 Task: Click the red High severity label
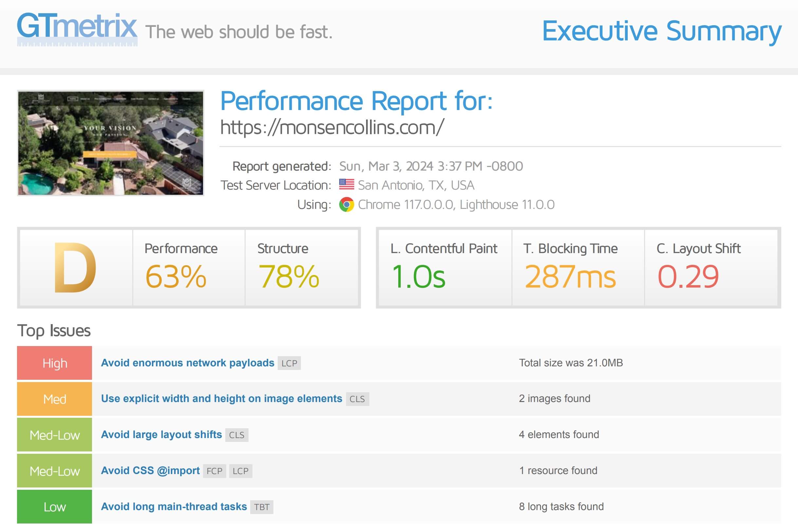click(x=54, y=363)
